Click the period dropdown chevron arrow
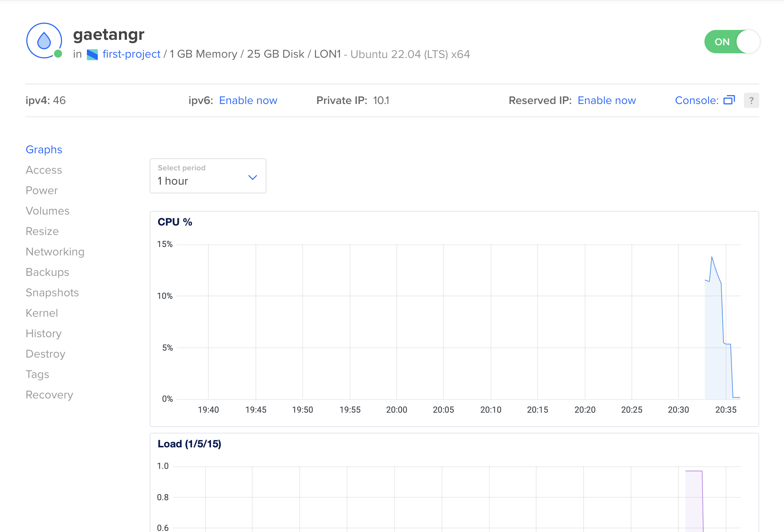The image size is (784, 532). pyautogui.click(x=253, y=177)
